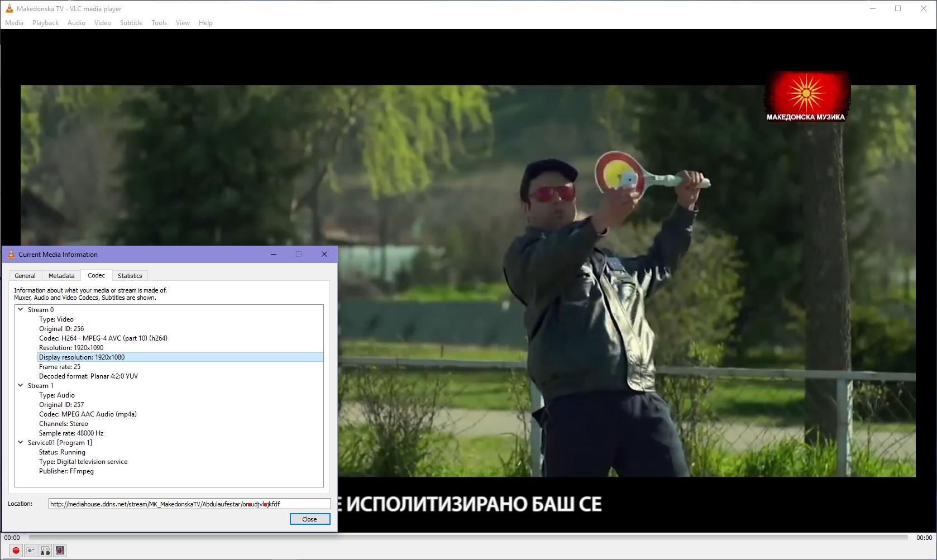Open the Playback menu
This screenshot has height=560, width=937.
[x=45, y=23]
